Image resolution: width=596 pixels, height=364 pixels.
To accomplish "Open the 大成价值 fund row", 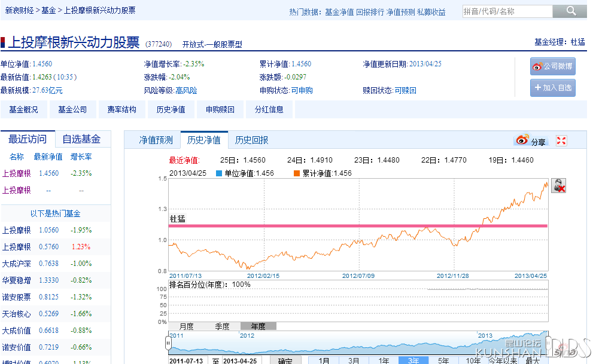I will (16, 331).
